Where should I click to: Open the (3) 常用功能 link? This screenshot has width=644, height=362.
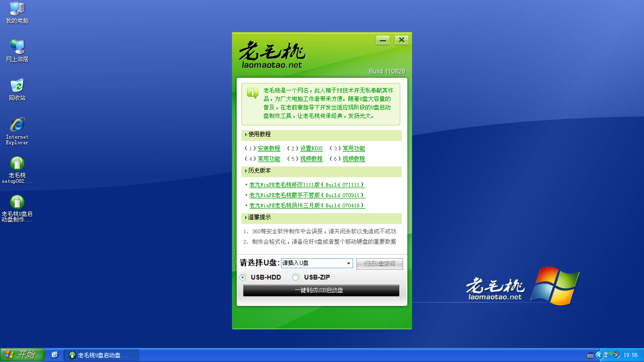tap(354, 148)
